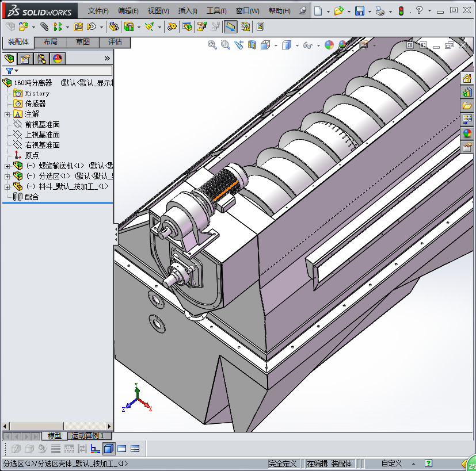Expand the 分选区<1> component

coord(7,177)
